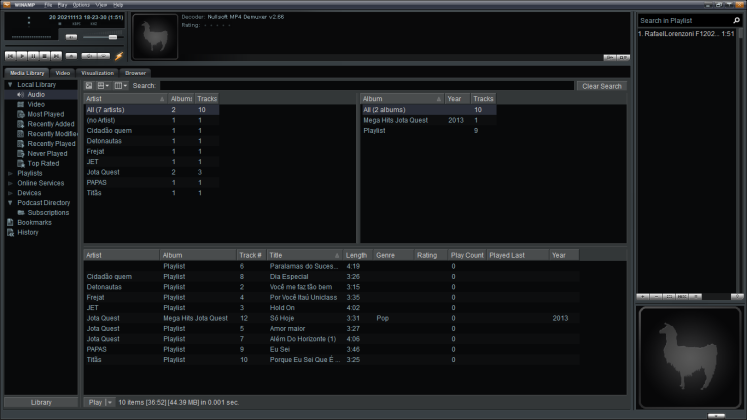This screenshot has width=747, height=420.
Task: Click the song seek bar
Action: (63, 45)
